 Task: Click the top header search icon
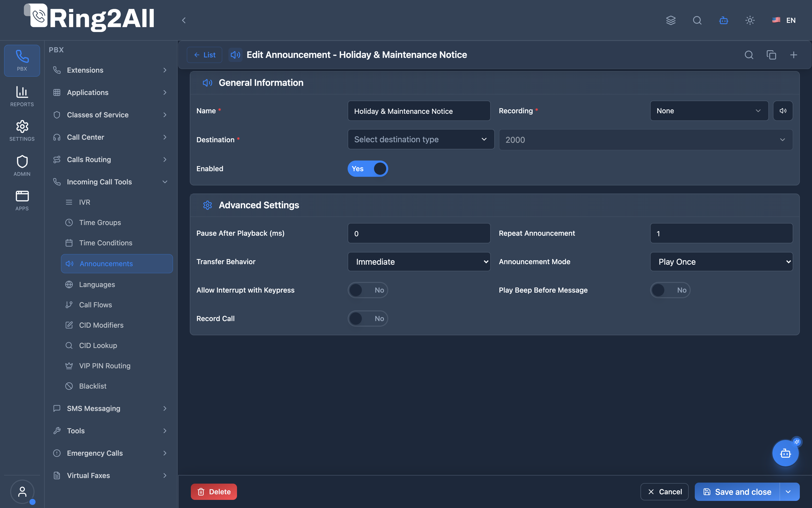697,20
